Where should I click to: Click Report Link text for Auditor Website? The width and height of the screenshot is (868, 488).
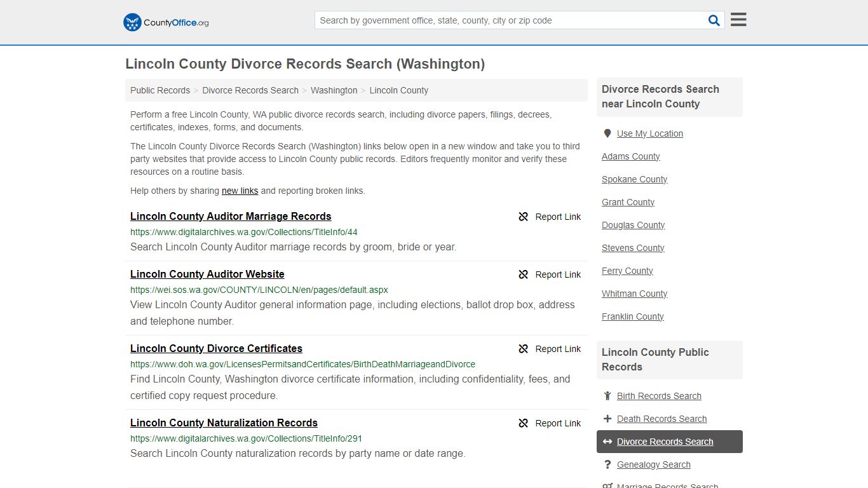pos(558,274)
